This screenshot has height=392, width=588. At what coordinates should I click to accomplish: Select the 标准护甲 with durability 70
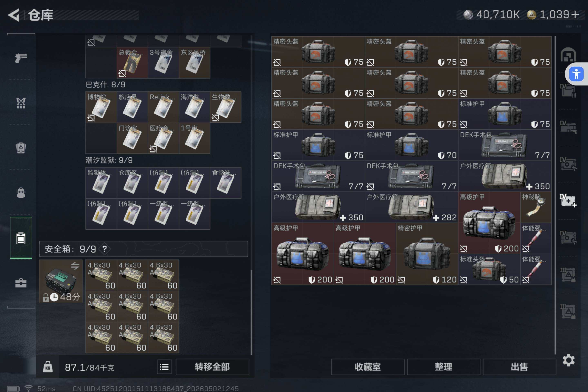(x=412, y=145)
